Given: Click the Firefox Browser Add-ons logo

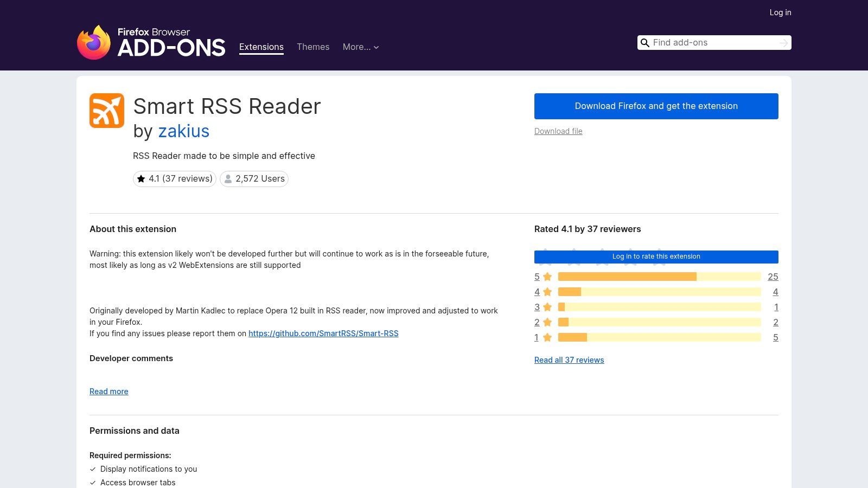Looking at the screenshot, I should 151,42.
